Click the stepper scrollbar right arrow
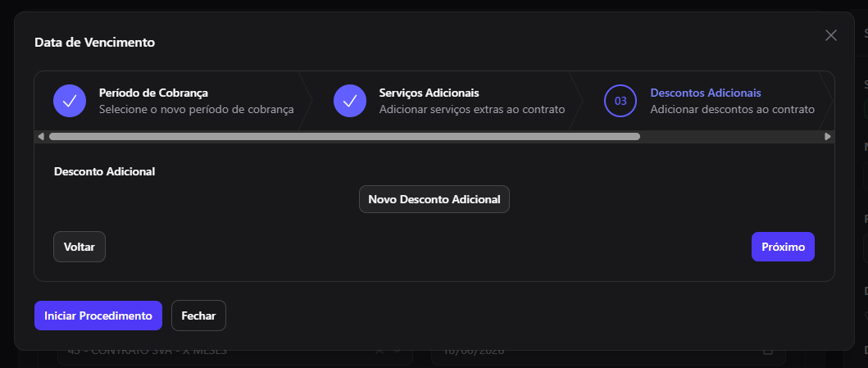 [x=828, y=137]
